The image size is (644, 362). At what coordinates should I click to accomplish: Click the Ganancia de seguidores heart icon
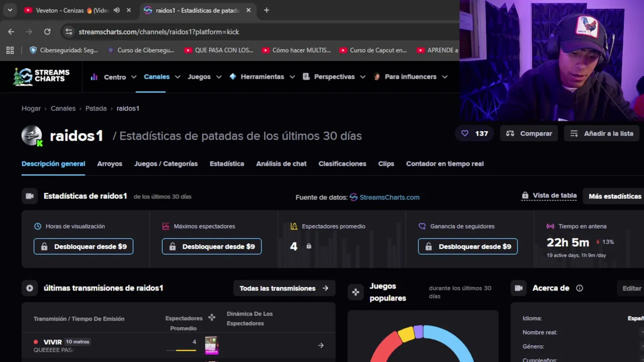(422, 226)
